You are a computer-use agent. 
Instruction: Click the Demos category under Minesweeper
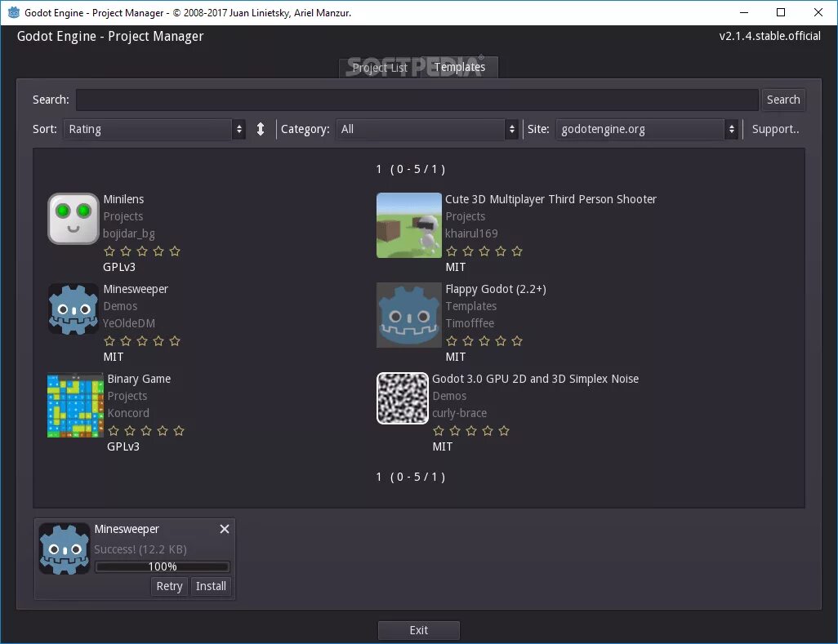pos(120,306)
